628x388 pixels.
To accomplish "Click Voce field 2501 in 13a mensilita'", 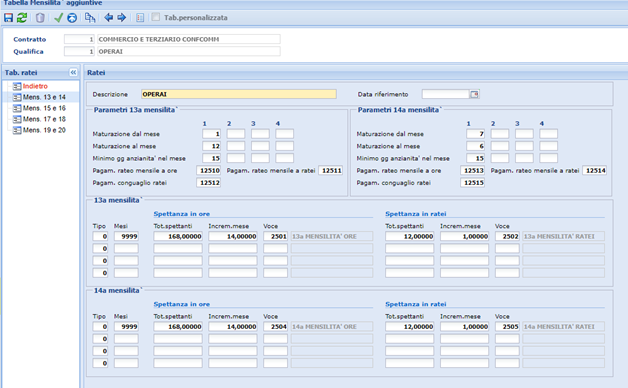I will point(276,236).
